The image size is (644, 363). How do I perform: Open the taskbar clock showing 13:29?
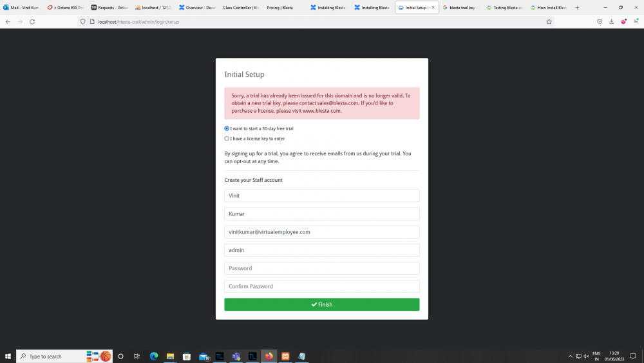(x=614, y=357)
